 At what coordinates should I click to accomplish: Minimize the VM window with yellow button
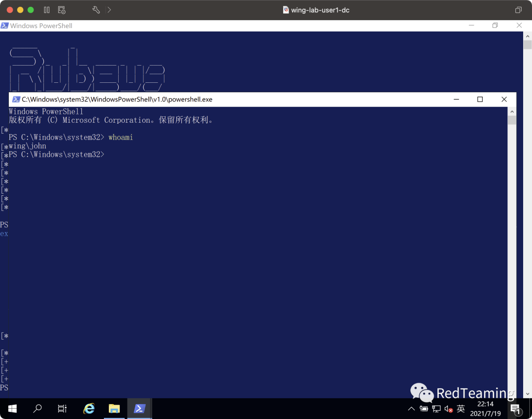pos(20,10)
